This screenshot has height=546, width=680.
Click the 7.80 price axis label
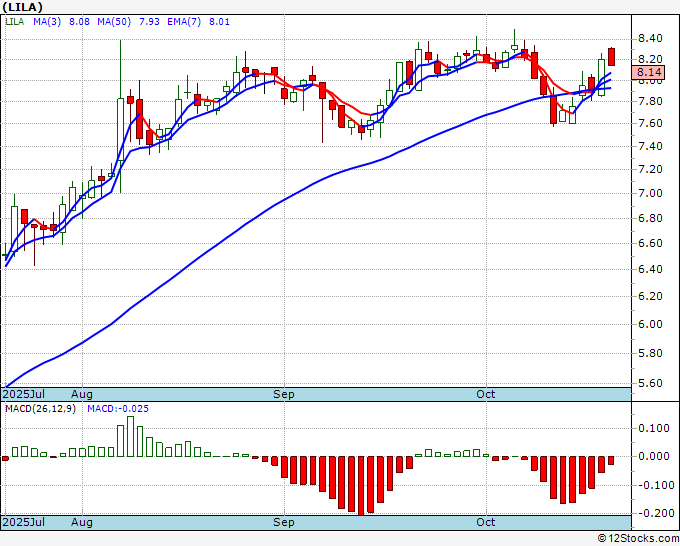pos(650,101)
